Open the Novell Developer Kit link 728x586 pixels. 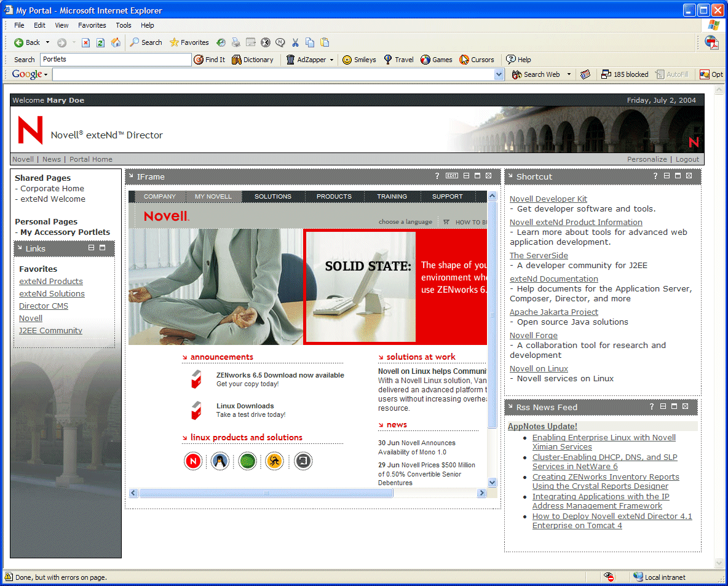548,199
